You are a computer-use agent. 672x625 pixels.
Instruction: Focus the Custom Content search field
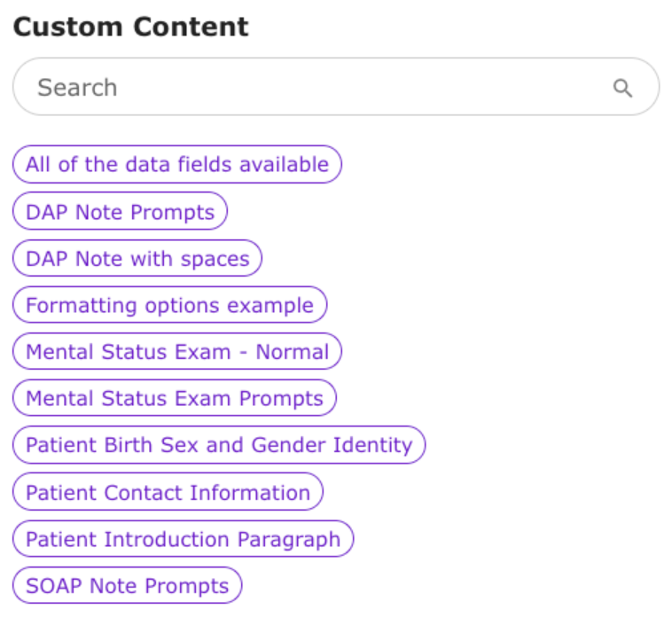click(x=319, y=88)
